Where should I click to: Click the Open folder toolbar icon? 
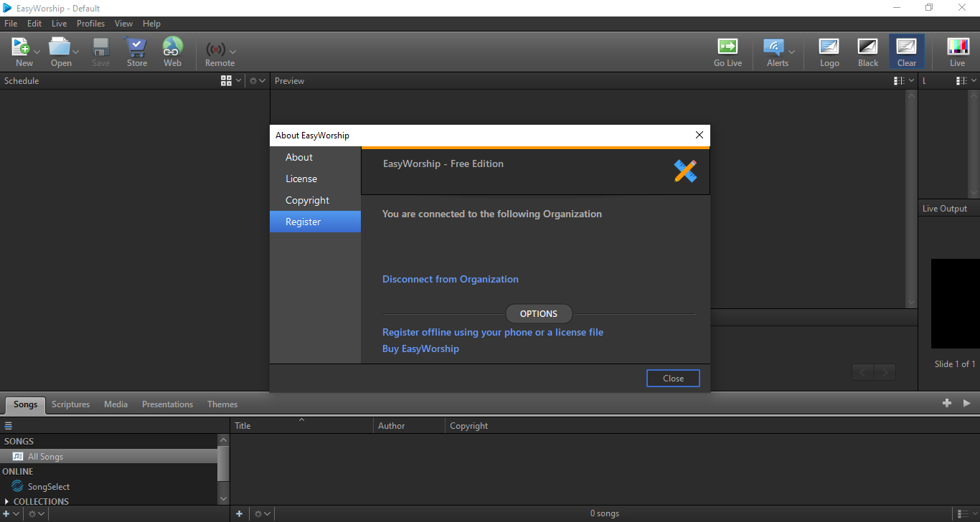click(x=60, y=47)
